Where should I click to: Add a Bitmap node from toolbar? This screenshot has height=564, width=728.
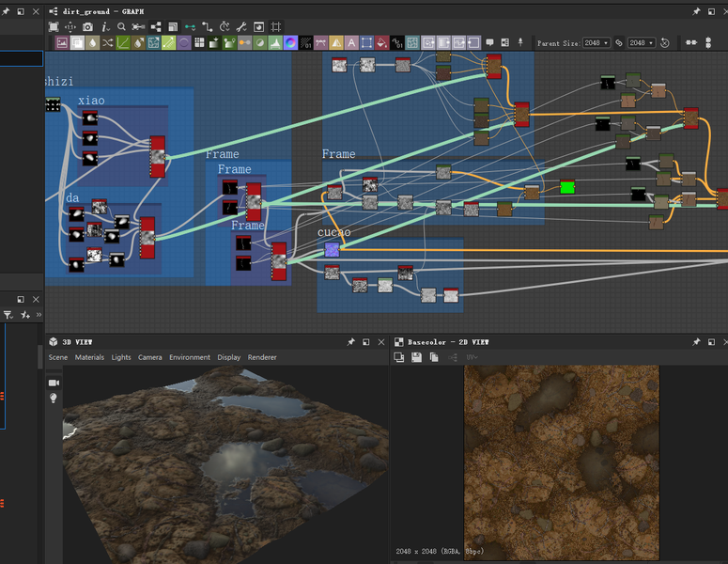[62, 43]
